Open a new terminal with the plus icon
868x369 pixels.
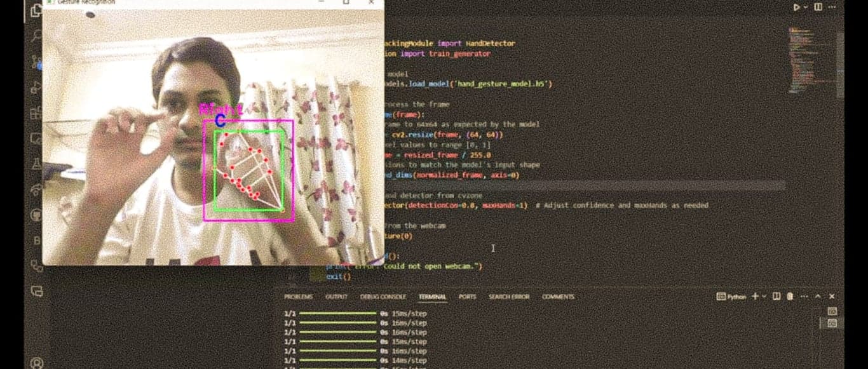pyautogui.click(x=755, y=297)
